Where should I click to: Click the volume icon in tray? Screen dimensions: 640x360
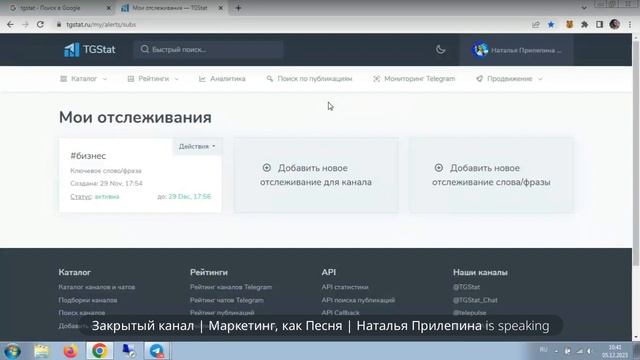589,351
